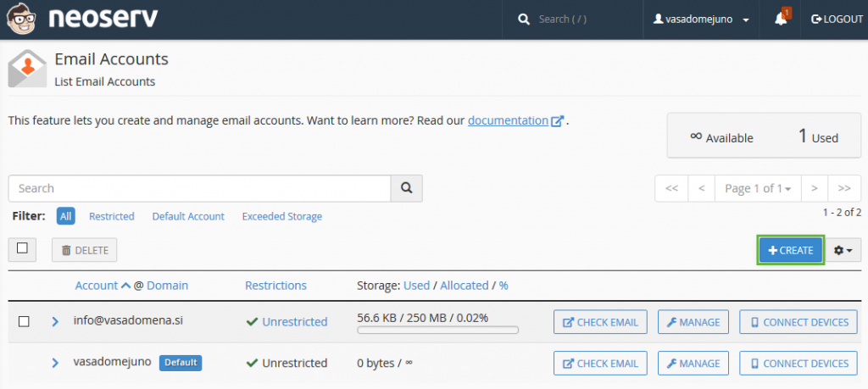Viewport: 868px width, 389px height.
Task: Click the previous page arrow
Action: point(701,188)
